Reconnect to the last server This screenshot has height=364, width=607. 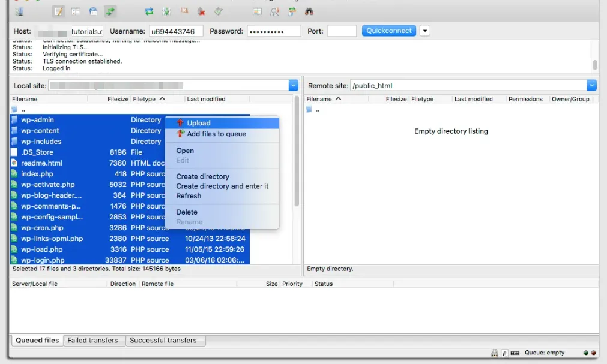(219, 11)
